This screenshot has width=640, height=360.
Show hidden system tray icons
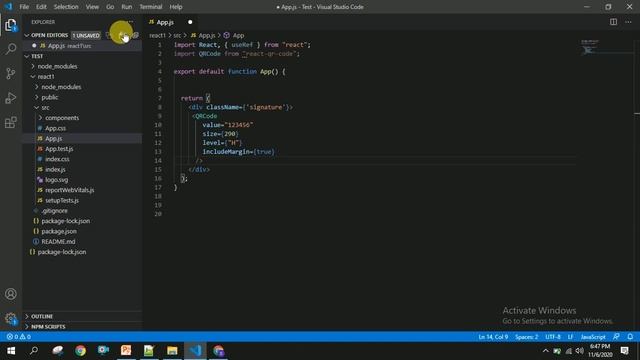point(546,351)
